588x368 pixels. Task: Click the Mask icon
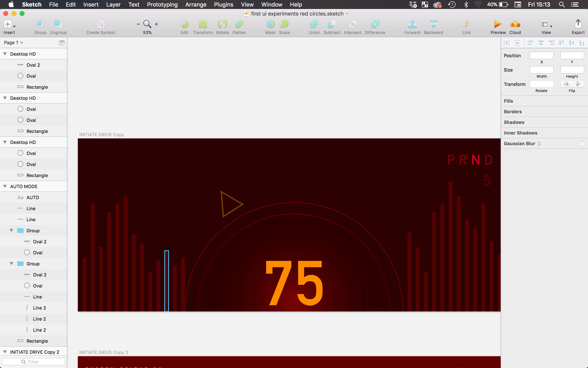tap(270, 24)
